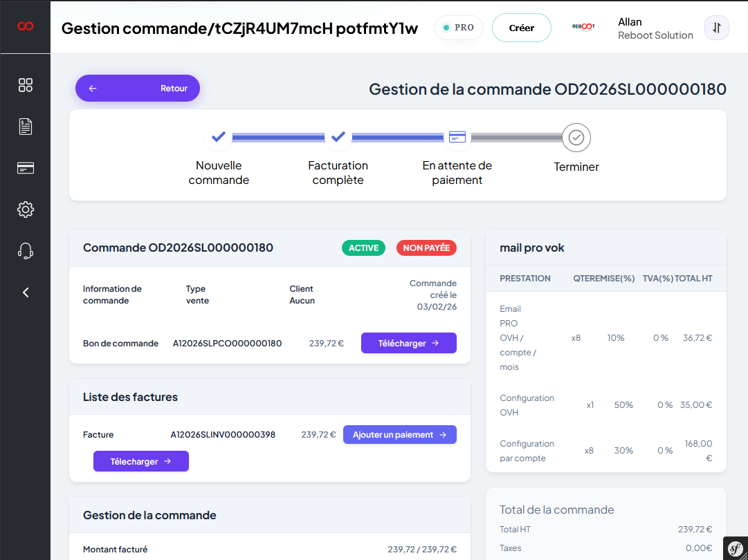
Task: Click the Symfony debug toolbar icon
Action: pyautogui.click(x=735, y=548)
